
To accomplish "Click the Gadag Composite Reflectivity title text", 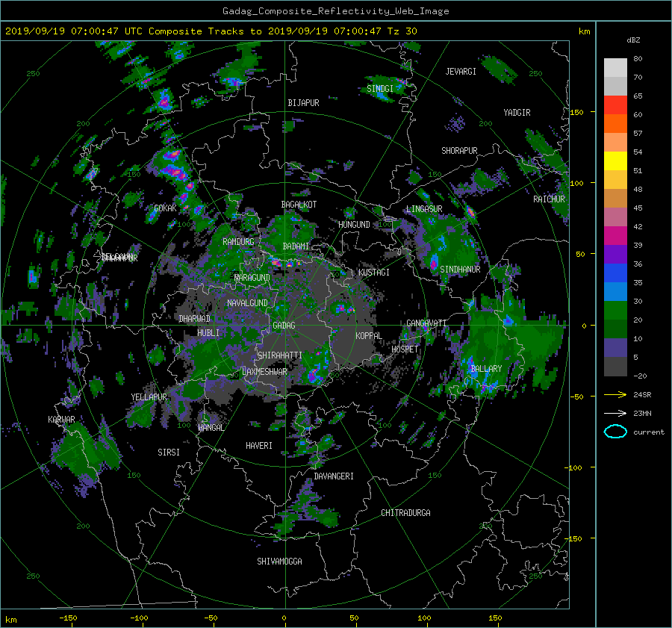I will pyautogui.click(x=336, y=10).
